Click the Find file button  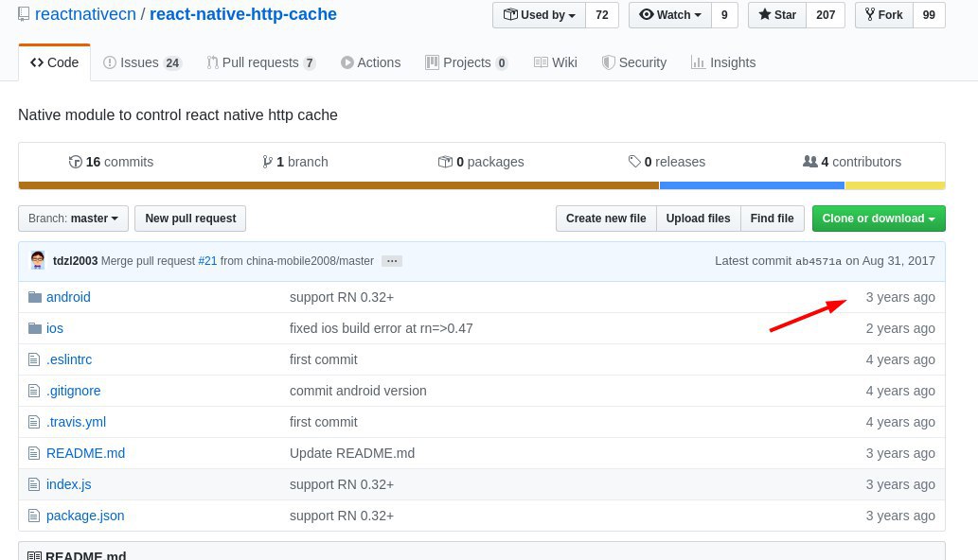(773, 219)
